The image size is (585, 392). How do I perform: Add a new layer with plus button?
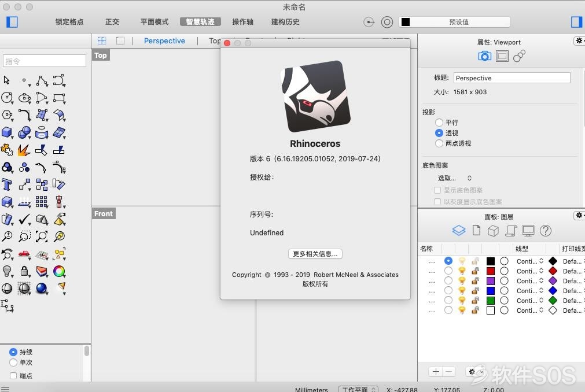(436, 372)
